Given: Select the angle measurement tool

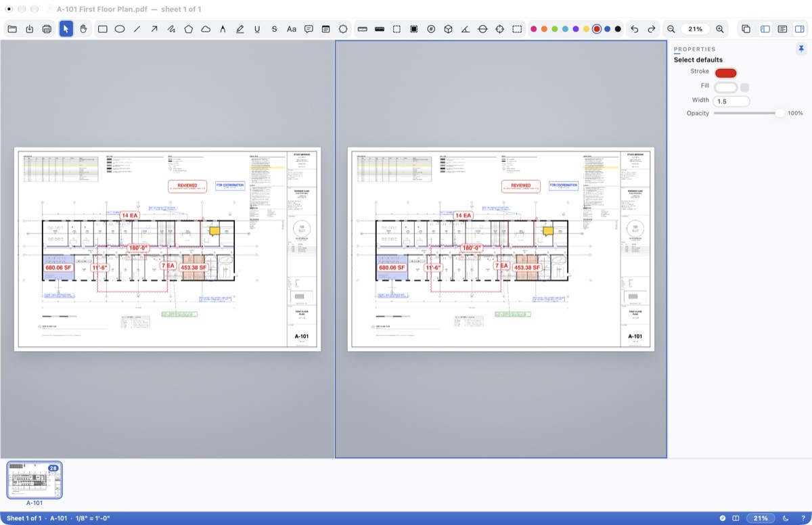Looking at the screenshot, I should pos(466,29).
